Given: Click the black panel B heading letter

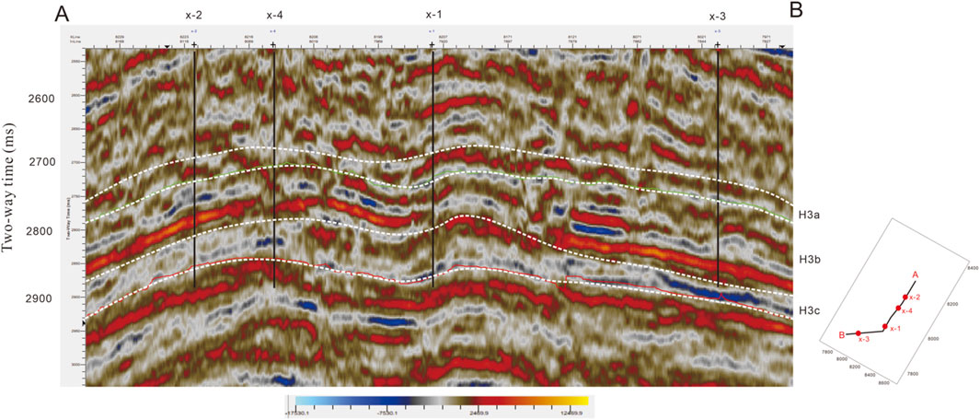Looking at the screenshot, I should pos(796,8).
